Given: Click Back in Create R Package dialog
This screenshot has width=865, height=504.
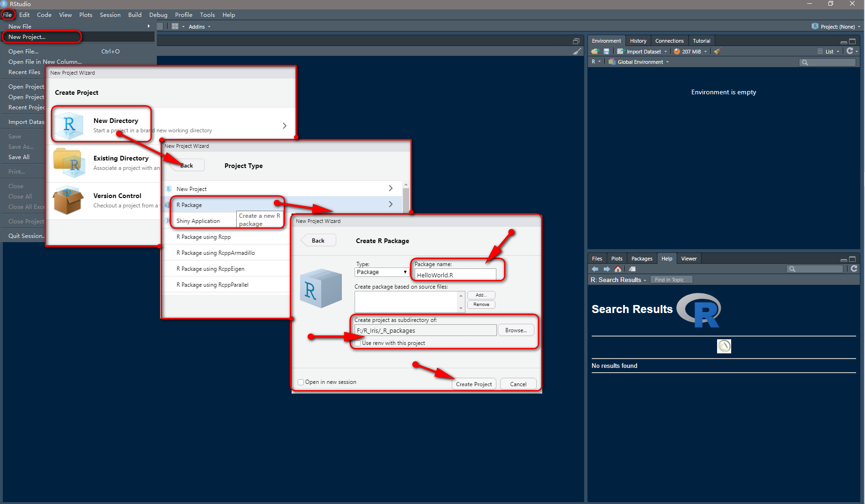Looking at the screenshot, I should [x=318, y=240].
